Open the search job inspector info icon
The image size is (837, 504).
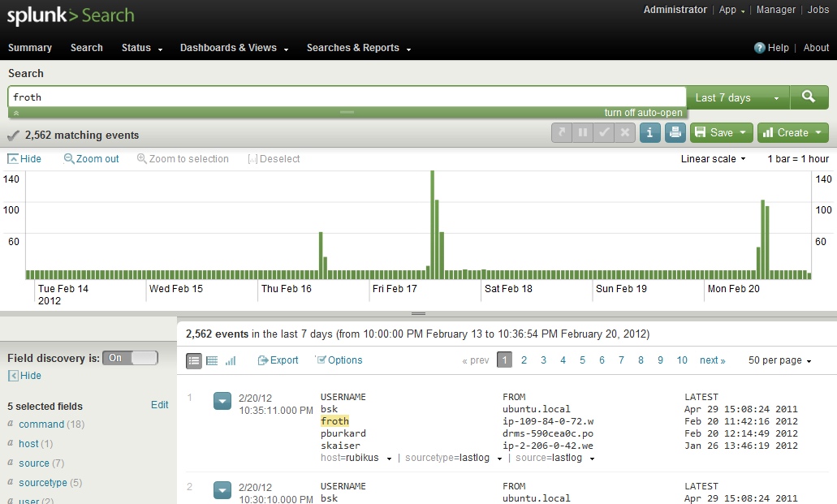tap(650, 132)
